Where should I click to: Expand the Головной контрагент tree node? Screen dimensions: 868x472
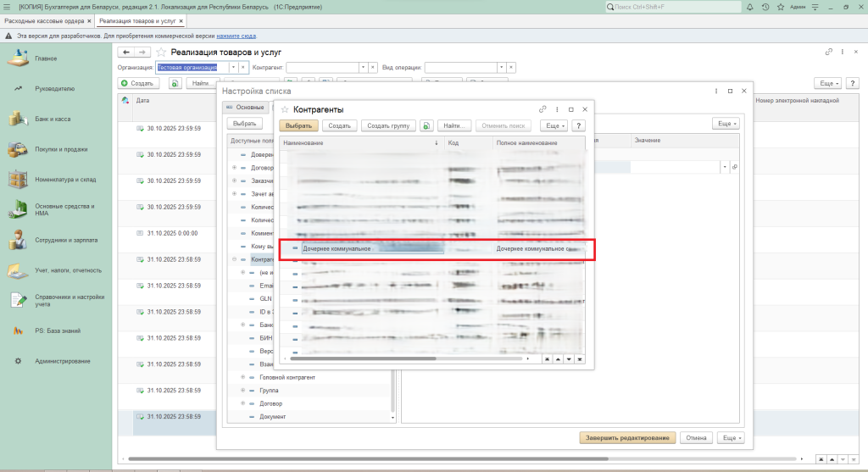click(x=243, y=376)
